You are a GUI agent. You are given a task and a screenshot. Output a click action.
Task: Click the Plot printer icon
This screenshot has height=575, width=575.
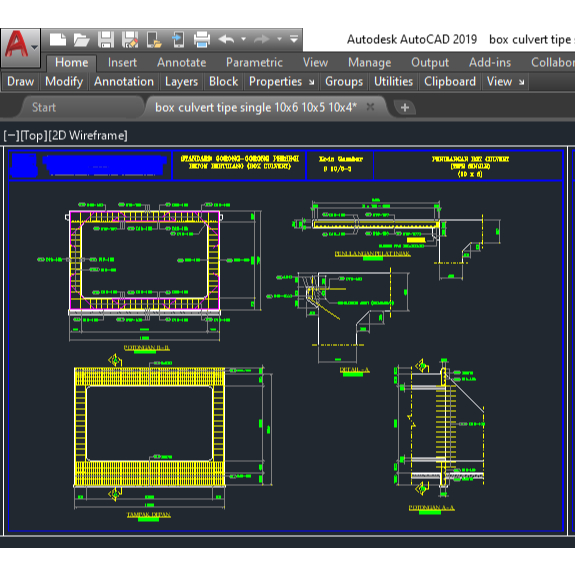tap(202, 40)
